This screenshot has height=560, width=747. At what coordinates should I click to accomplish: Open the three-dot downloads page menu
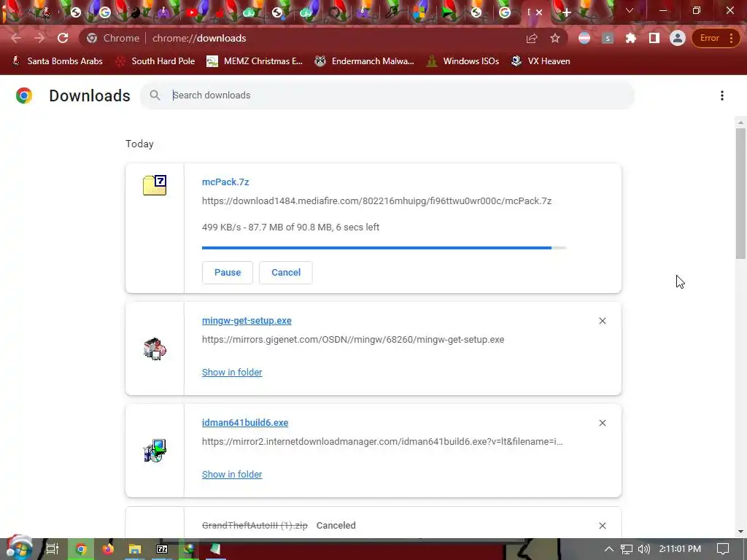(721, 96)
